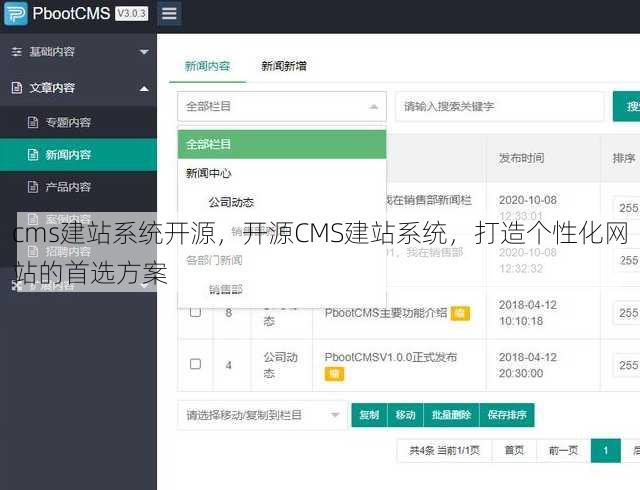This screenshot has height=490, width=640.
Task: Click the PbootCMS logo icon
Action: click(x=16, y=13)
